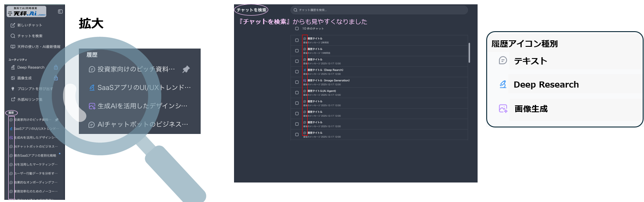Click the magnifier icon in the チャット履歴を検索 field
This screenshot has width=644, height=202.
tap(296, 10)
